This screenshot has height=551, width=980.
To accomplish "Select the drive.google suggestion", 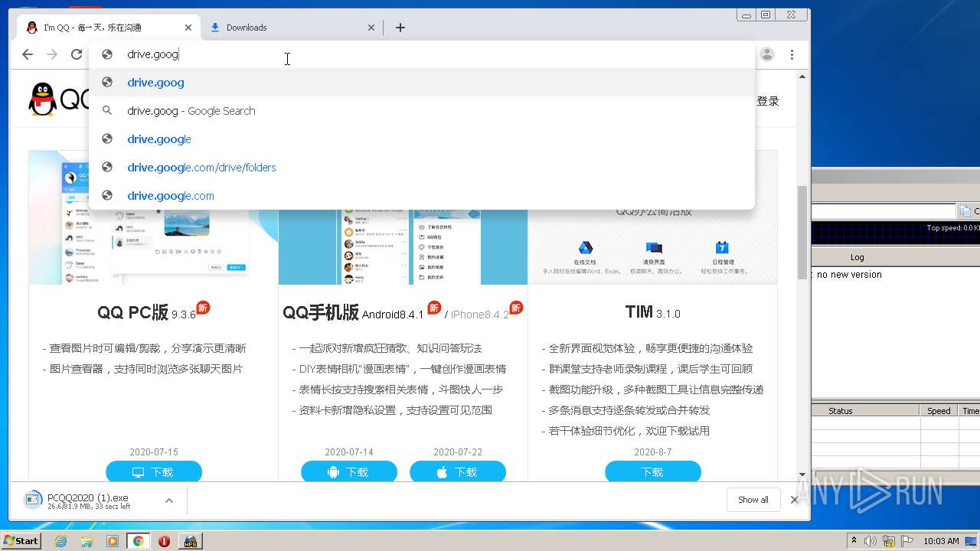I will point(422,139).
